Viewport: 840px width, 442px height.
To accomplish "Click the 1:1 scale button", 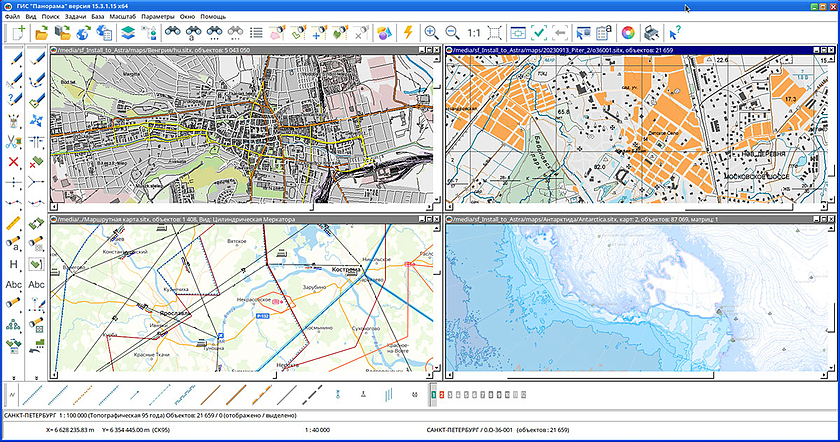I will point(475,34).
